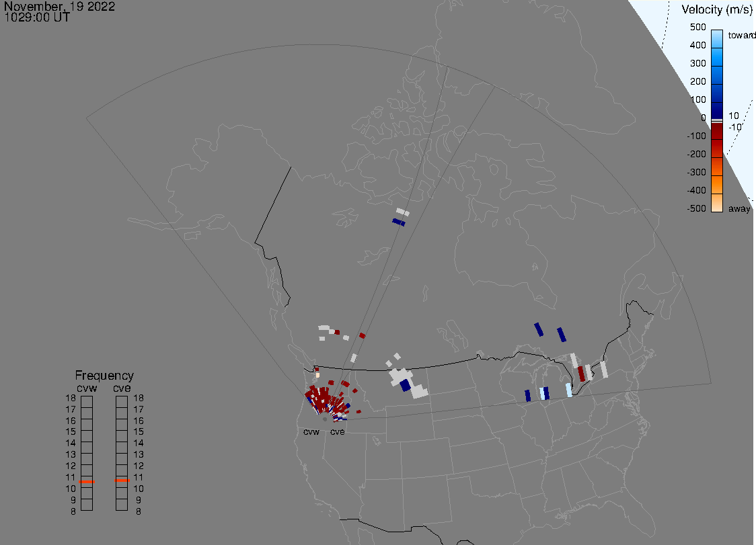Image resolution: width=756 pixels, height=545 pixels.
Task: Click the '200' velocity scale value
Action: tap(697, 81)
